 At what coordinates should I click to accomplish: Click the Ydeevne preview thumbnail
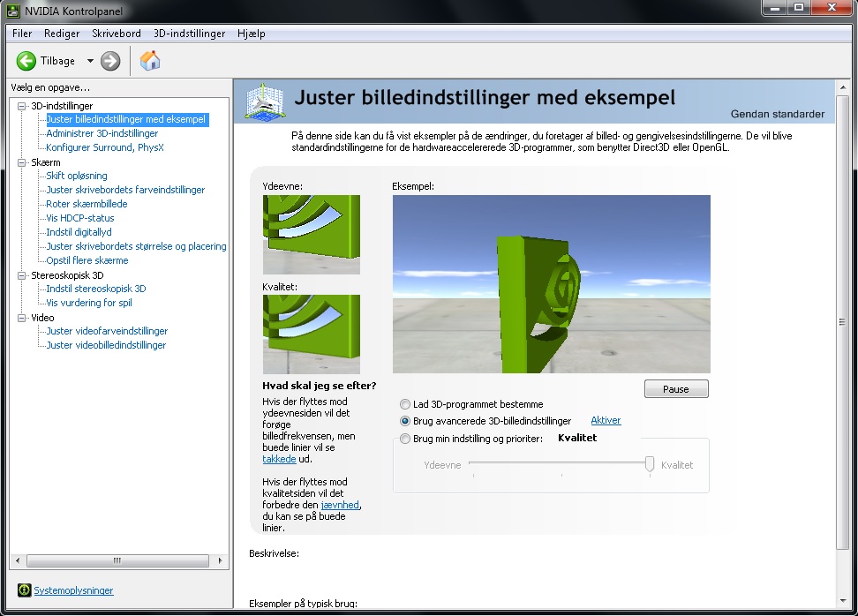[312, 235]
